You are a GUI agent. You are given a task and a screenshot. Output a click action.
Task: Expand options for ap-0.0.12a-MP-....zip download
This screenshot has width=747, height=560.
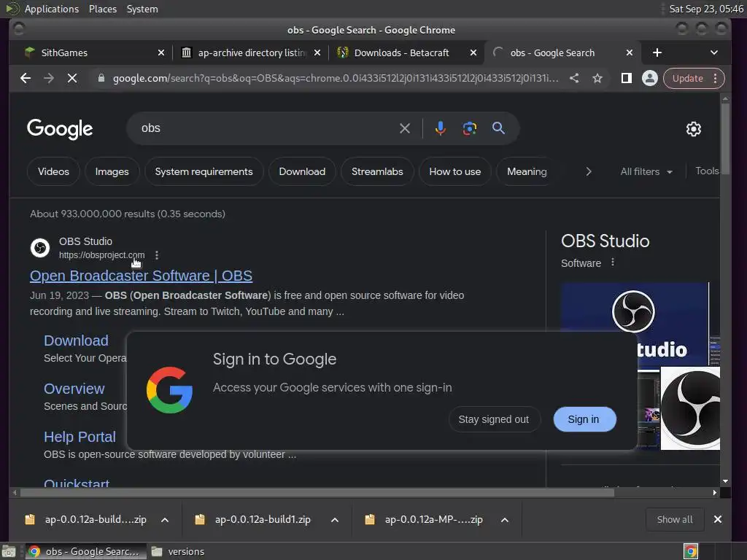pos(505,520)
